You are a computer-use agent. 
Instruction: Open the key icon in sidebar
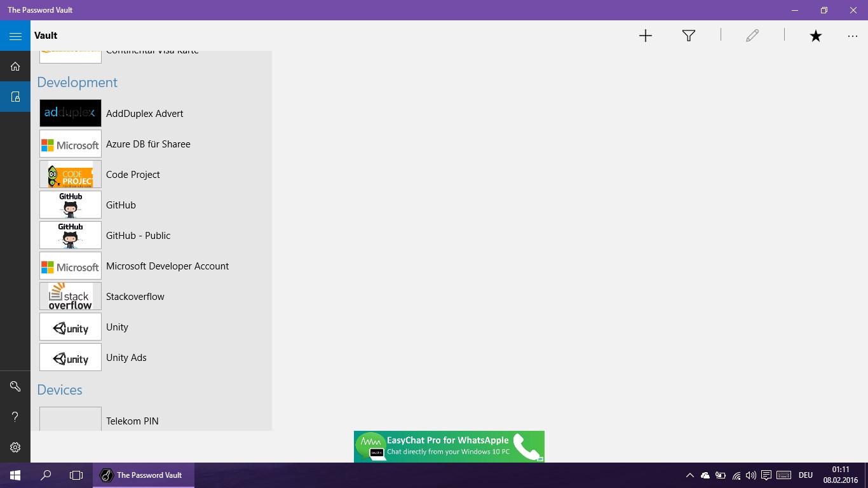(x=15, y=386)
